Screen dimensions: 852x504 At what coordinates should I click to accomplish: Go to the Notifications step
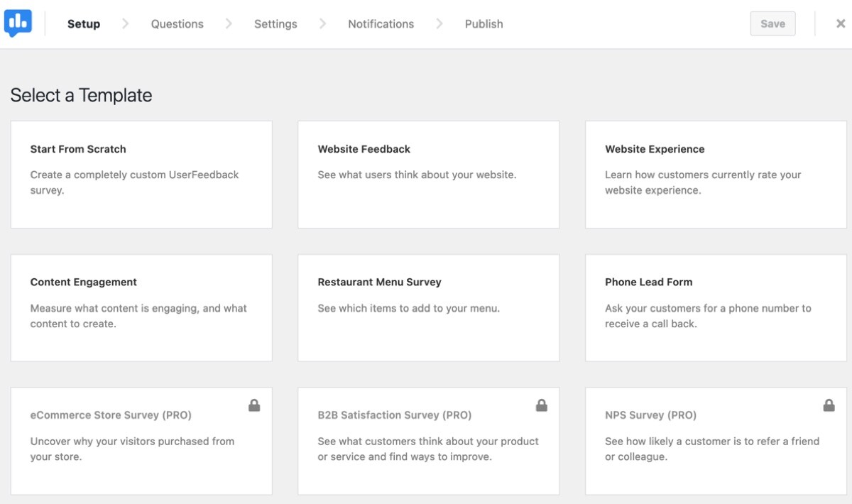coord(381,23)
